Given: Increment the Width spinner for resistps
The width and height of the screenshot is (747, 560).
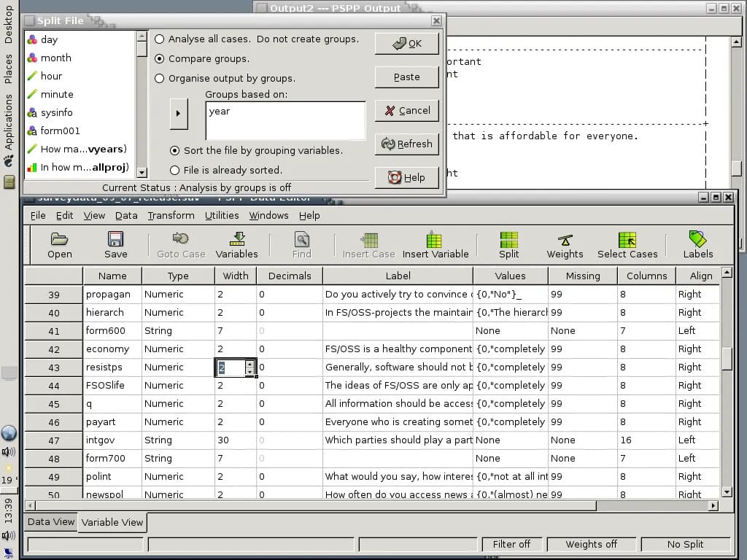Looking at the screenshot, I should 250,364.
